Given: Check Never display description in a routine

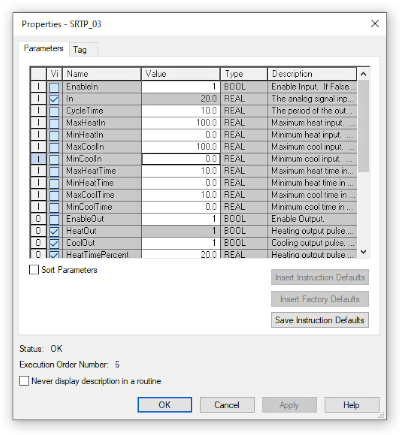Looking at the screenshot, I should point(24,381).
